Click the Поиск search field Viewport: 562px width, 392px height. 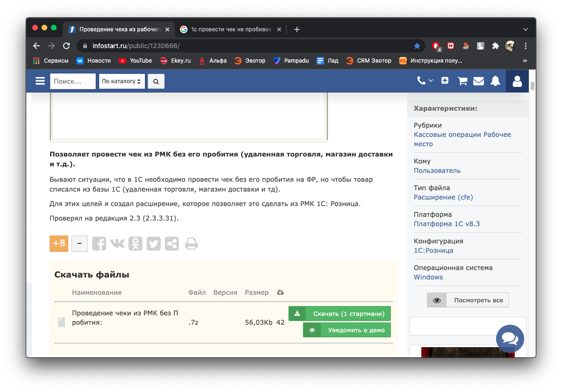73,81
